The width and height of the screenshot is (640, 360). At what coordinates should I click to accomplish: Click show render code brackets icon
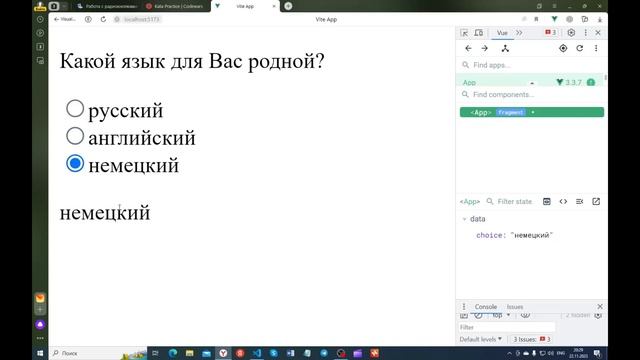coord(563,202)
